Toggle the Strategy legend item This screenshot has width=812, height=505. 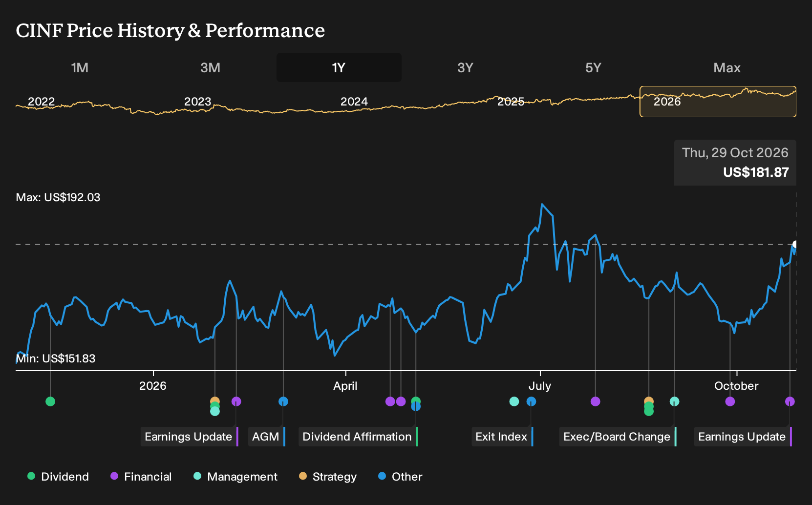pyautogui.click(x=328, y=477)
